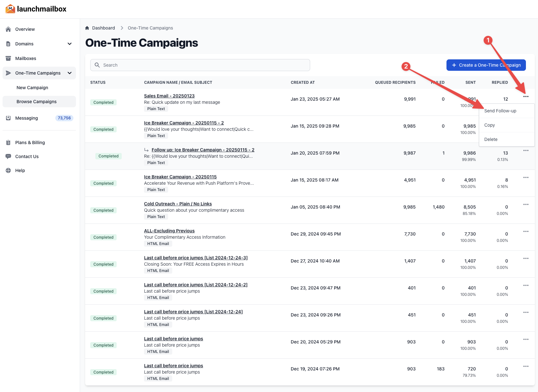The image size is (538, 392).
Task: Click the Plans & Billing clipboard icon
Action: pos(9,143)
